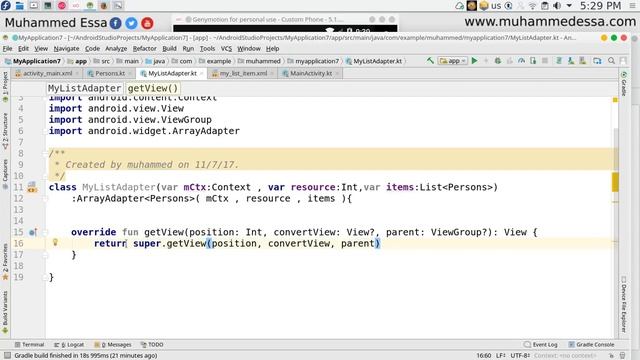This screenshot has height=360, width=640.
Task: Open the SDK Manager toolbar icon
Action: pos(582,61)
